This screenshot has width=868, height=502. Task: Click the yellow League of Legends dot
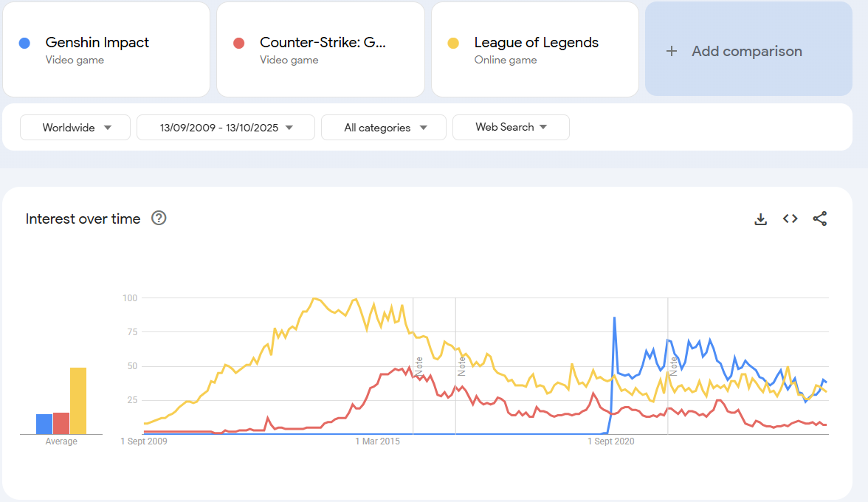[x=453, y=43]
